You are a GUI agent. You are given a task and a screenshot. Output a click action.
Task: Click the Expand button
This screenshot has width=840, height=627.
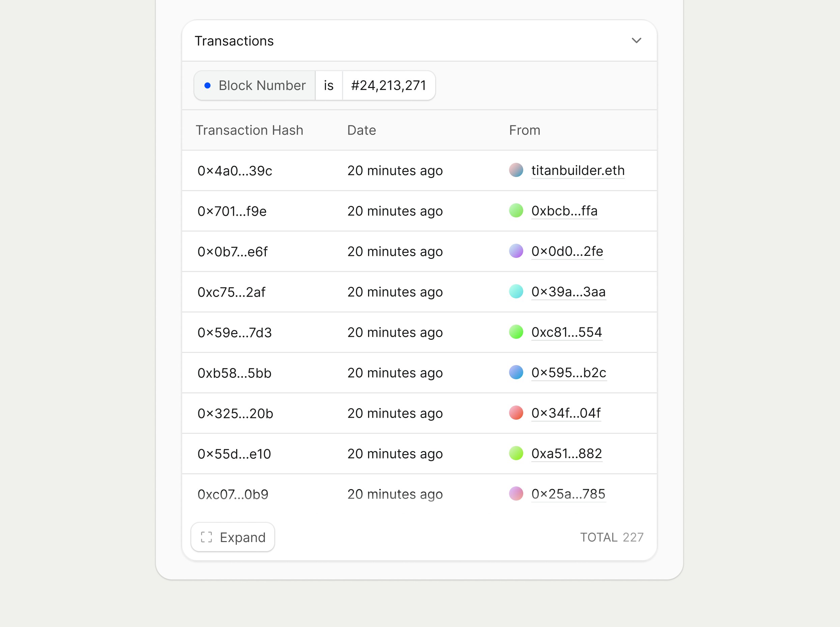[x=232, y=537]
